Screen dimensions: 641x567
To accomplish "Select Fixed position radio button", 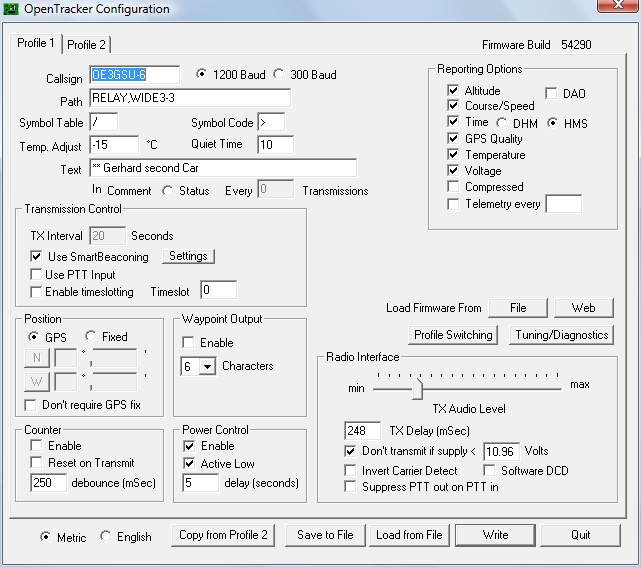I will (x=90, y=336).
